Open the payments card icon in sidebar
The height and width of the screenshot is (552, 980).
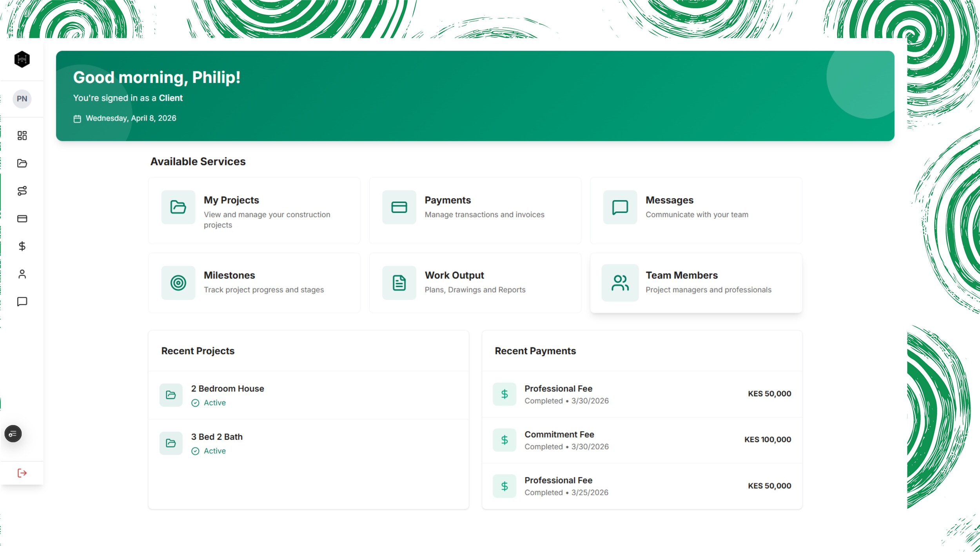point(22,219)
